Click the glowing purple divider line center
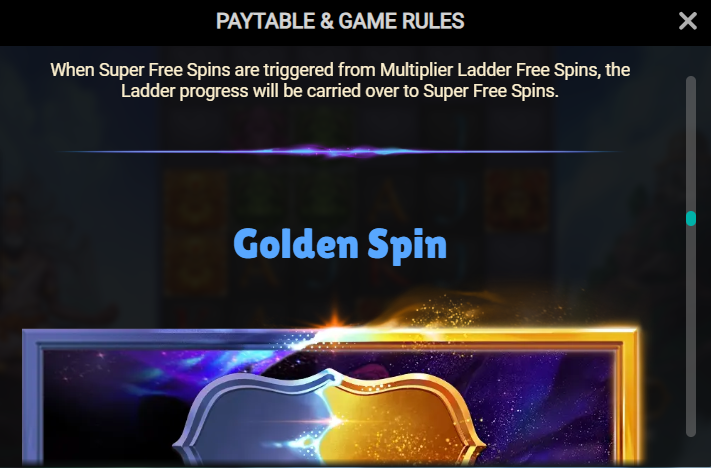Viewport: 711px width, 468px height. point(340,151)
